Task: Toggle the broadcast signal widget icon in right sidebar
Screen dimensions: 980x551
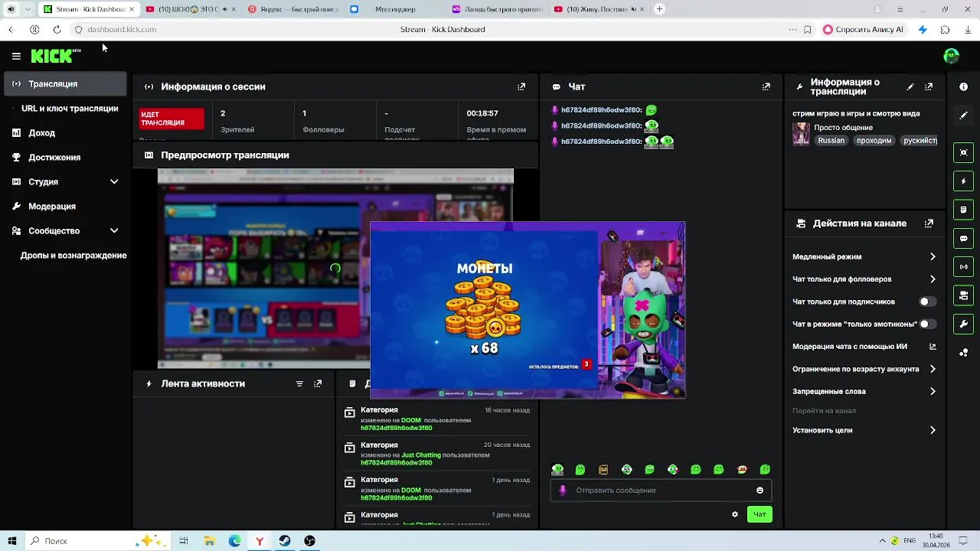Action: coord(964,267)
